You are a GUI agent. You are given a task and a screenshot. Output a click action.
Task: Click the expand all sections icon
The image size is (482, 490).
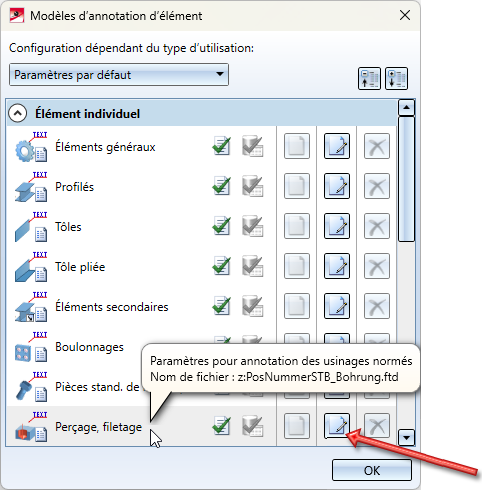pos(396,79)
